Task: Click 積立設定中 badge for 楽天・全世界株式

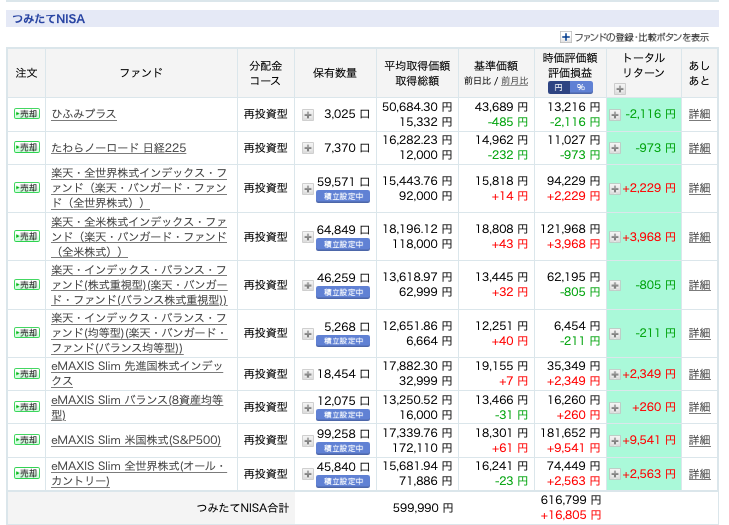Action: [x=343, y=196]
